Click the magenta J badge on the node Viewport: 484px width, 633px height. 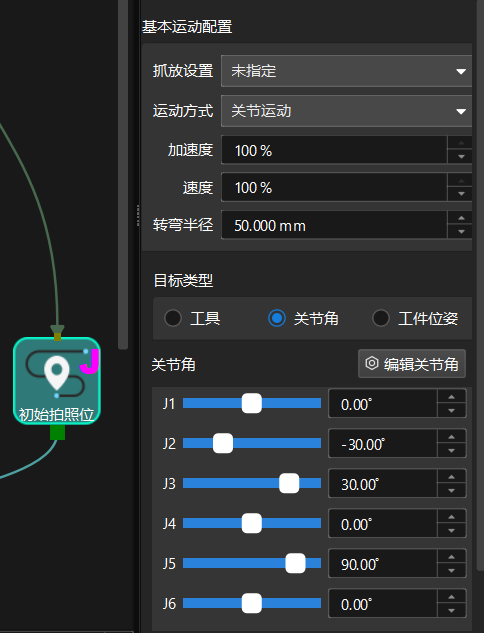(x=90, y=362)
